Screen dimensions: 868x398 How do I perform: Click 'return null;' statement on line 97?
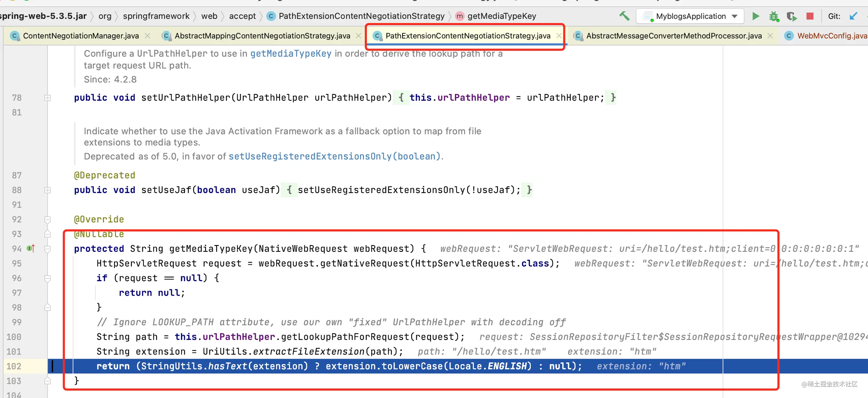pos(152,293)
